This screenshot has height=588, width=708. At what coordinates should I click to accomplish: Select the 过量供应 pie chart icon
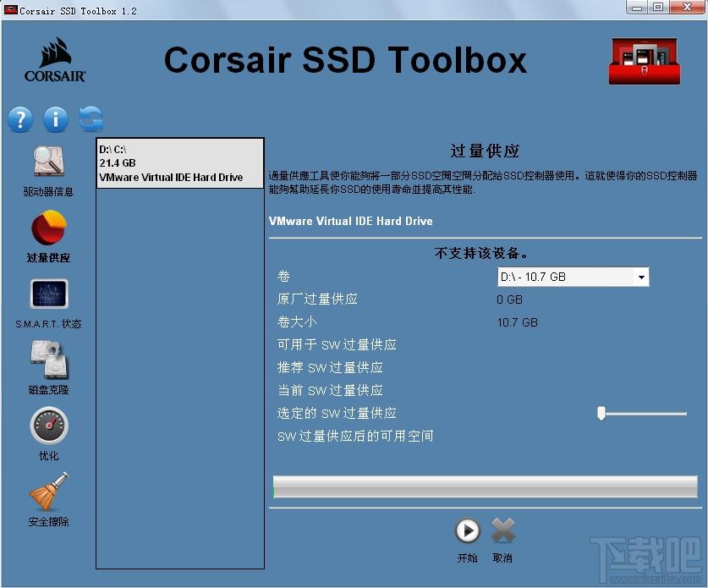click(x=49, y=228)
